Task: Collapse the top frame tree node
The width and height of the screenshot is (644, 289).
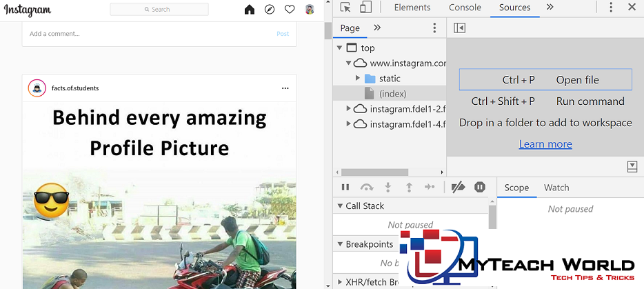Action: coord(339,48)
